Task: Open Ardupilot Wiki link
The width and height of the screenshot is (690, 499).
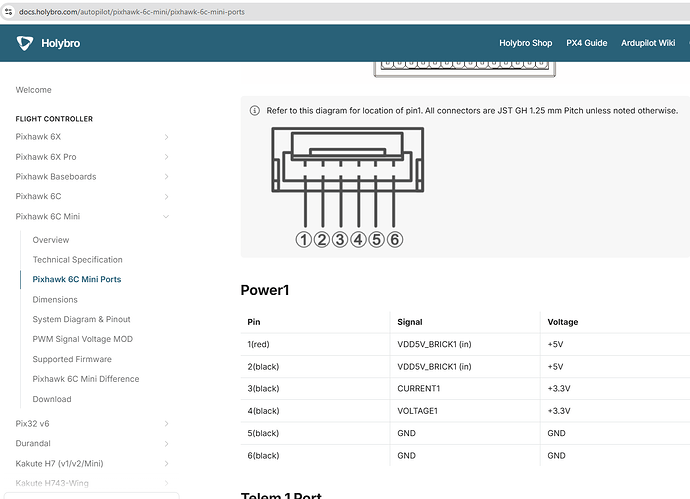Action: (x=648, y=43)
